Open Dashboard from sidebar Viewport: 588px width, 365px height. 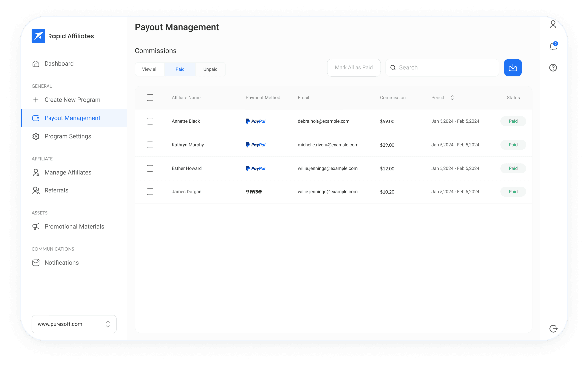tap(59, 64)
